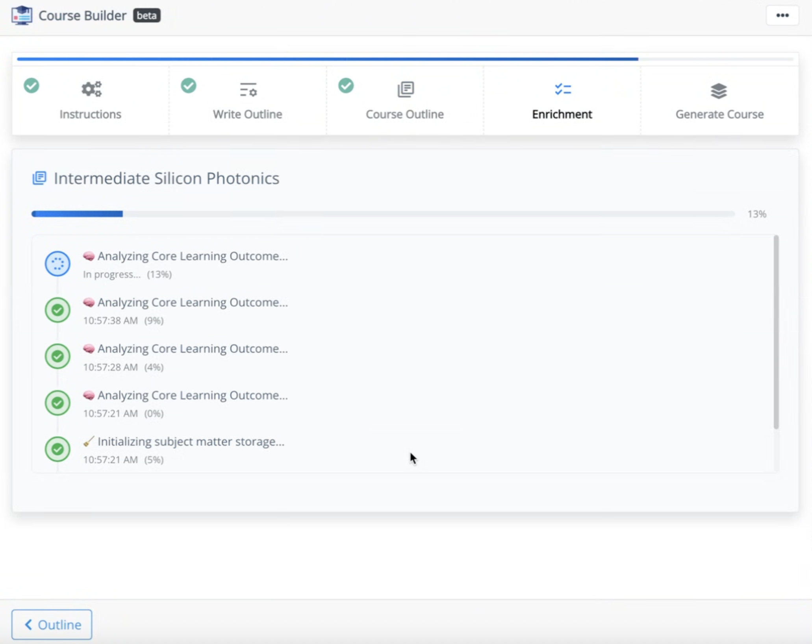
Task: Click the Write Outline settings-list icon
Action: click(248, 90)
